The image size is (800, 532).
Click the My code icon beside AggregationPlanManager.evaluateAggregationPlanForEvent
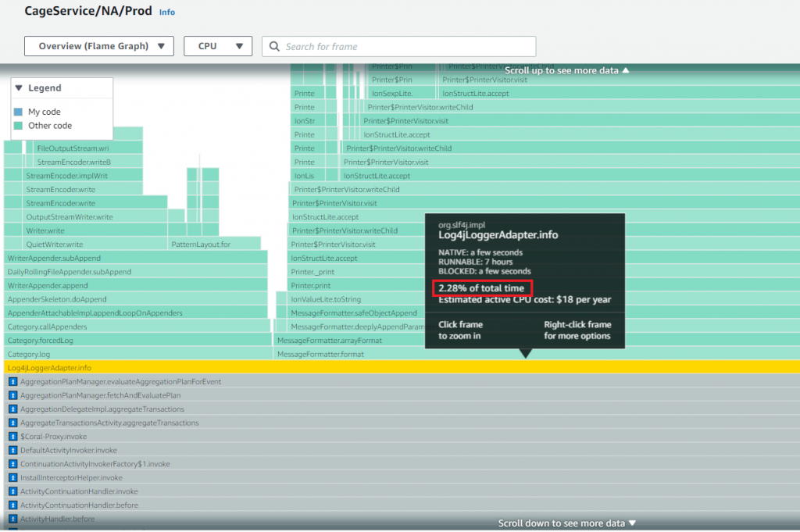pos(12,381)
